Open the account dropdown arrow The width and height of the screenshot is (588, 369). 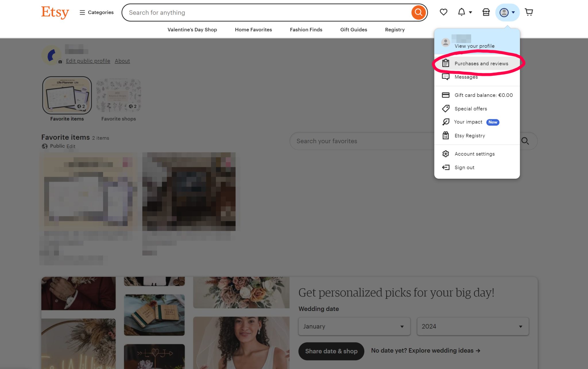[513, 12]
